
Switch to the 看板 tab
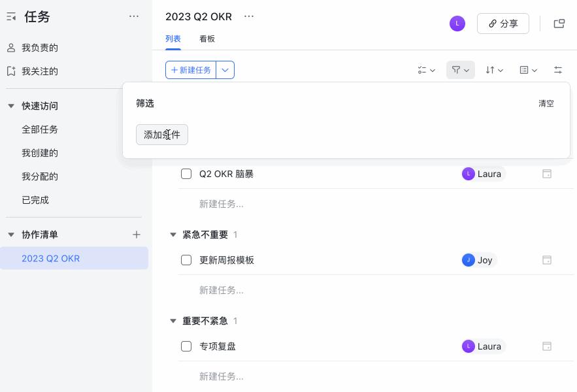207,39
